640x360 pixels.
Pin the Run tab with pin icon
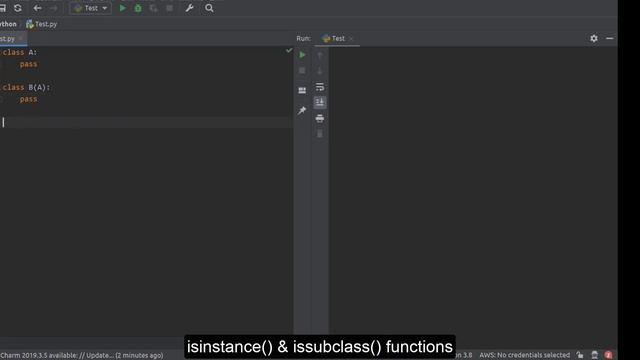(302, 110)
